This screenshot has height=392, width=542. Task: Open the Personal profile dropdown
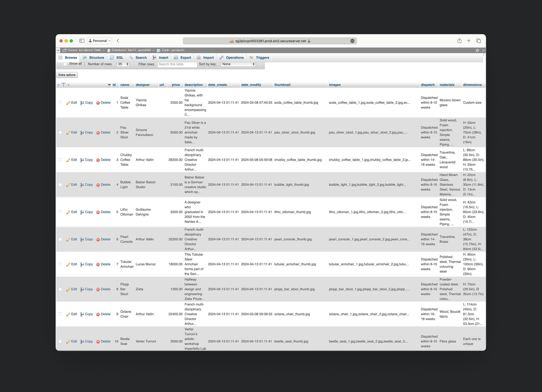pyautogui.click(x=100, y=41)
